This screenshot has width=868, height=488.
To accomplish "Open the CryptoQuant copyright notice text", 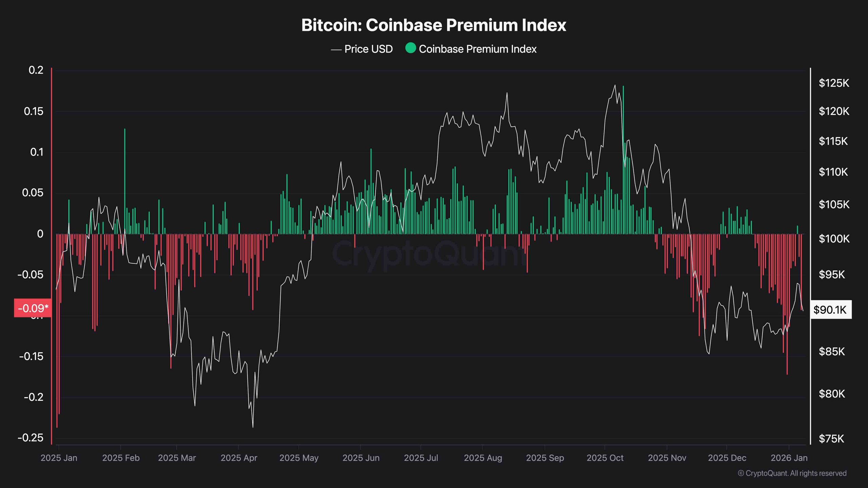I will click(x=792, y=473).
